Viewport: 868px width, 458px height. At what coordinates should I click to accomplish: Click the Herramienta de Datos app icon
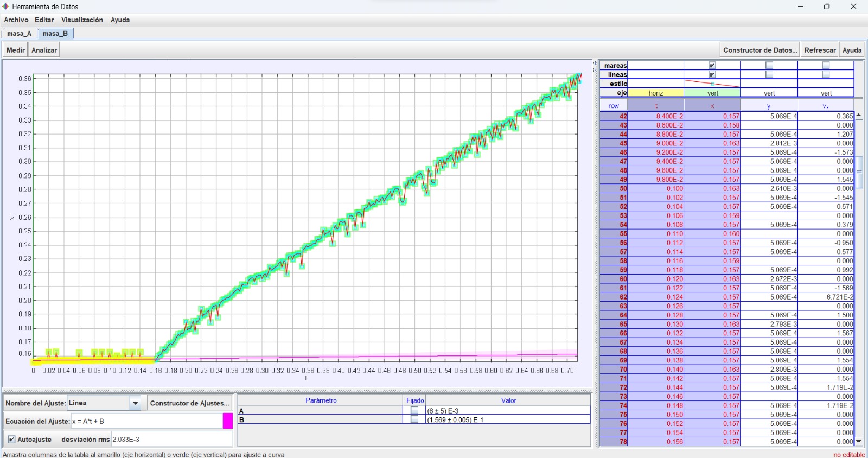click(x=6, y=7)
